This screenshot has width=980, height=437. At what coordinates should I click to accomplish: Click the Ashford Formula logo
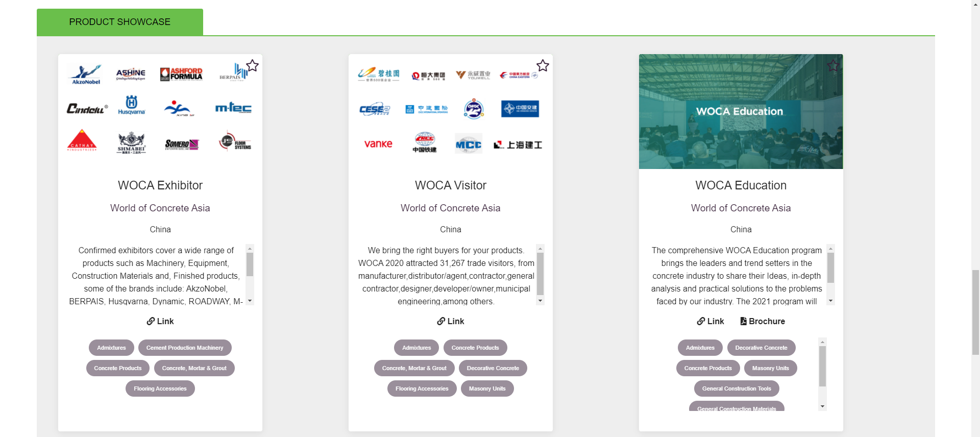click(x=181, y=75)
